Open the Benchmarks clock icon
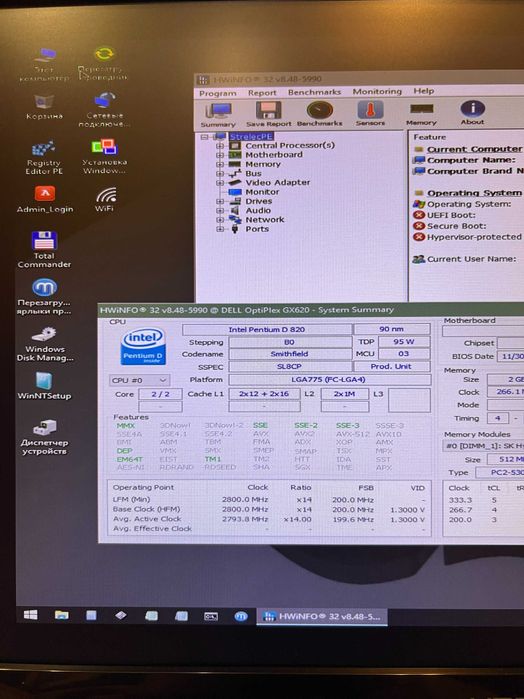Screen dimensions: 524x699 (x=319, y=114)
